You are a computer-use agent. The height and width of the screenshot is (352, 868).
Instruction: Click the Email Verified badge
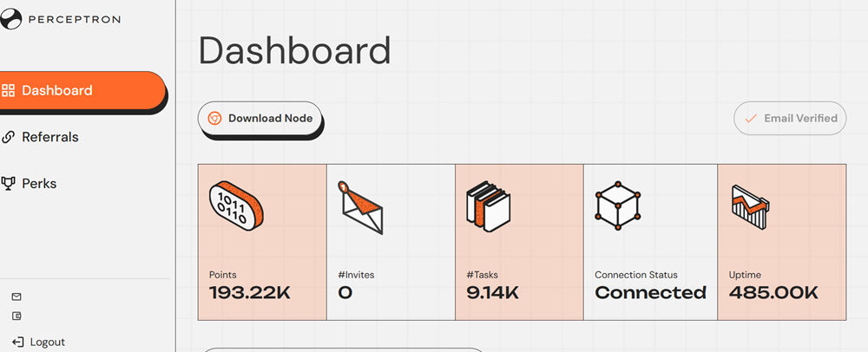pyautogui.click(x=790, y=118)
